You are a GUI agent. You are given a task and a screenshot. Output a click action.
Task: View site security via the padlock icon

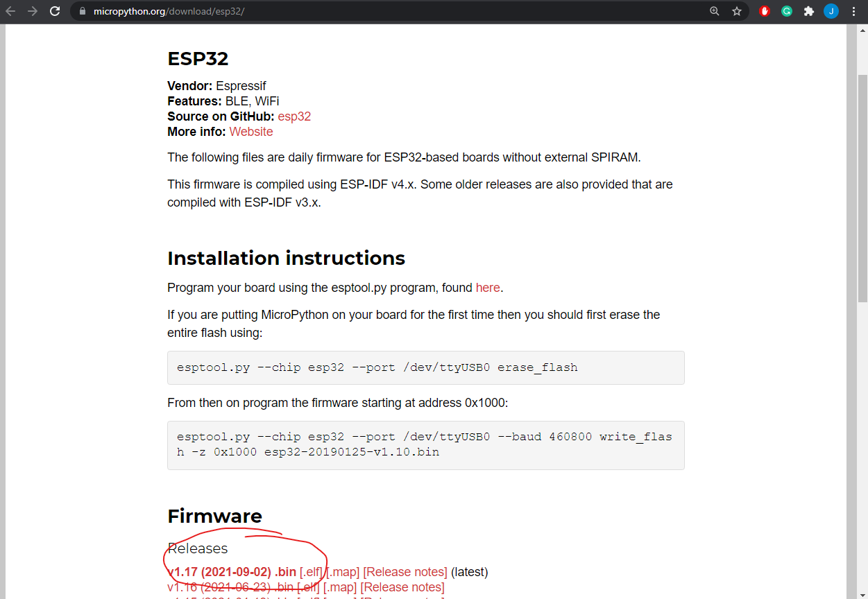[82, 11]
